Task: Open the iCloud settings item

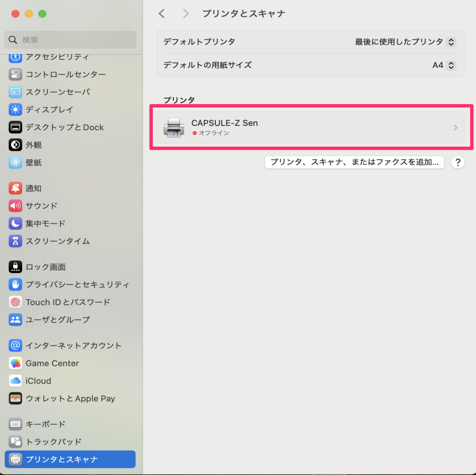Action: click(38, 381)
